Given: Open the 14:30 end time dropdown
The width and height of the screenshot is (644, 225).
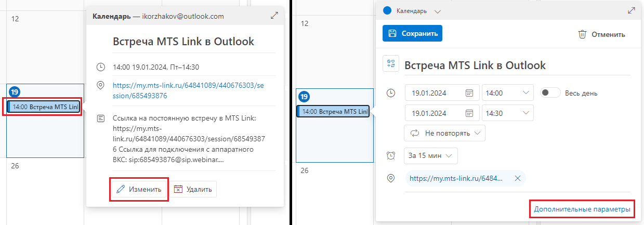Looking at the screenshot, I should point(508,113).
